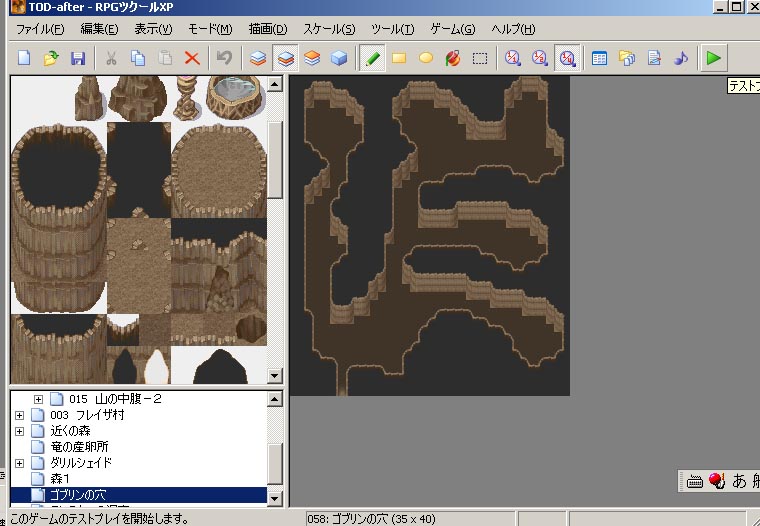
Task: Set map zoom to 1/2 scale
Action: click(539, 58)
